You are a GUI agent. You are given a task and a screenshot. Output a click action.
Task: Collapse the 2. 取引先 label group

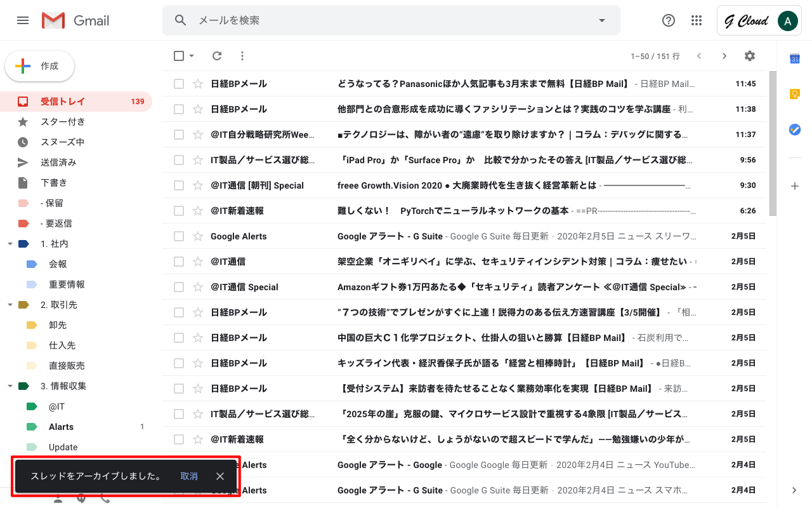pyautogui.click(x=10, y=305)
